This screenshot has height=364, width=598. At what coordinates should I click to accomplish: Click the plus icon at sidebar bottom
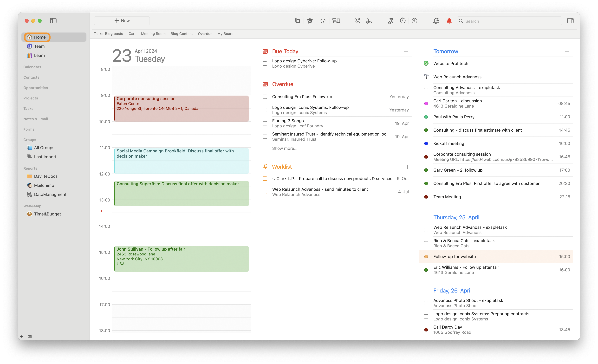(21, 337)
